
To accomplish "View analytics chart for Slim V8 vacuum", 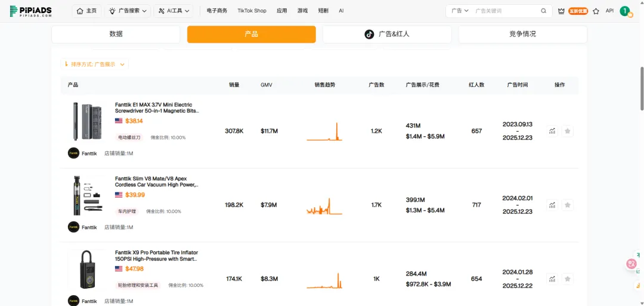I will tap(552, 205).
